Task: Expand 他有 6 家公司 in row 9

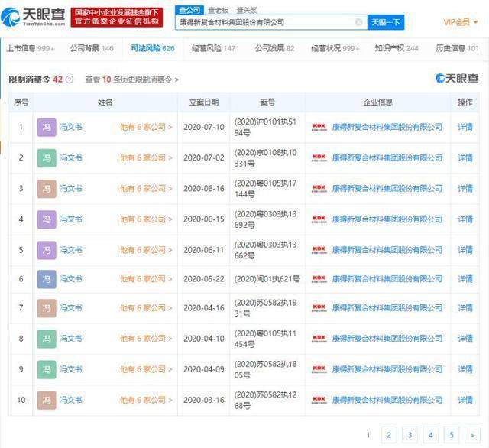Action: [146, 369]
